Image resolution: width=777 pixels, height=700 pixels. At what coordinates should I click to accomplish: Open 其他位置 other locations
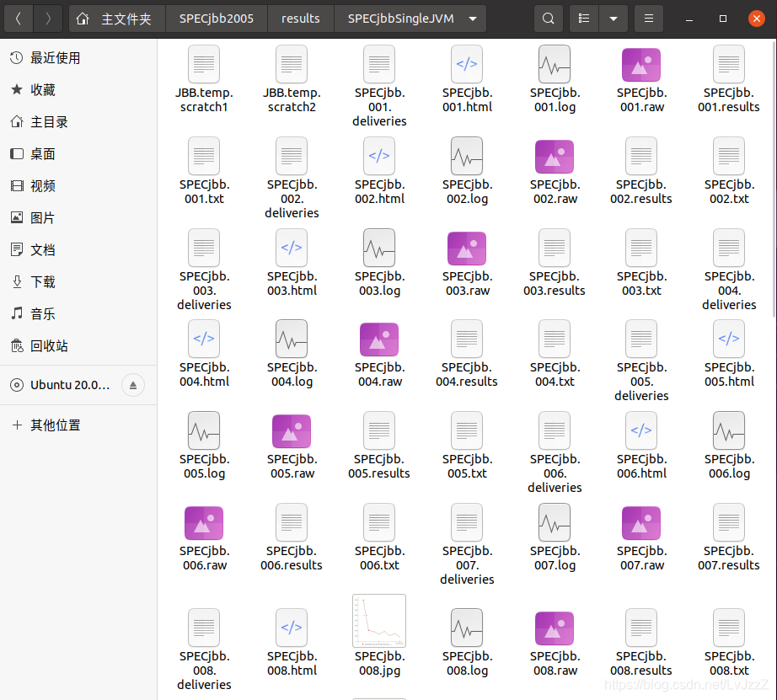click(78, 425)
